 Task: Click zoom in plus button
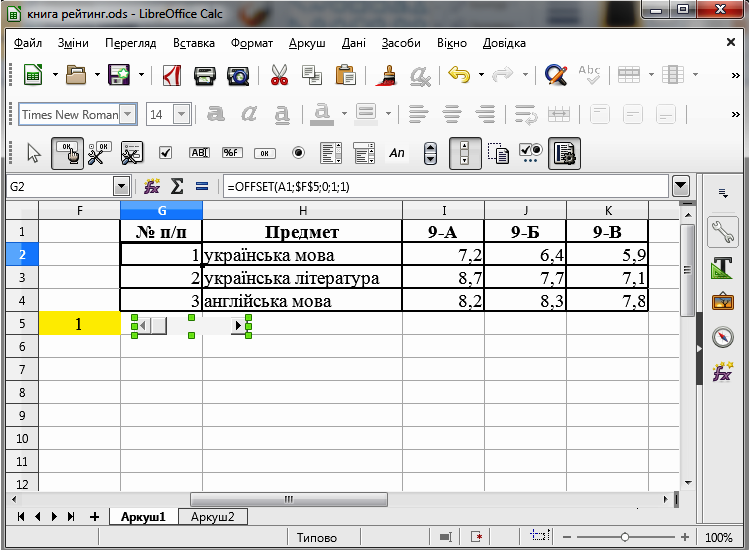click(x=684, y=537)
